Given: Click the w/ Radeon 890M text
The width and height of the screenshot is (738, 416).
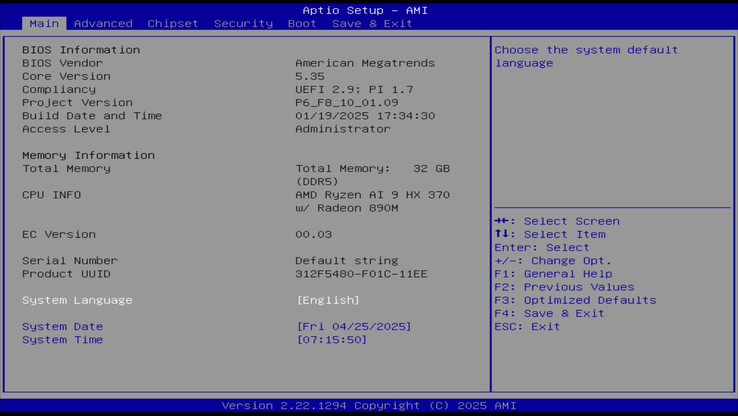Looking at the screenshot, I should click(x=347, y=208).
